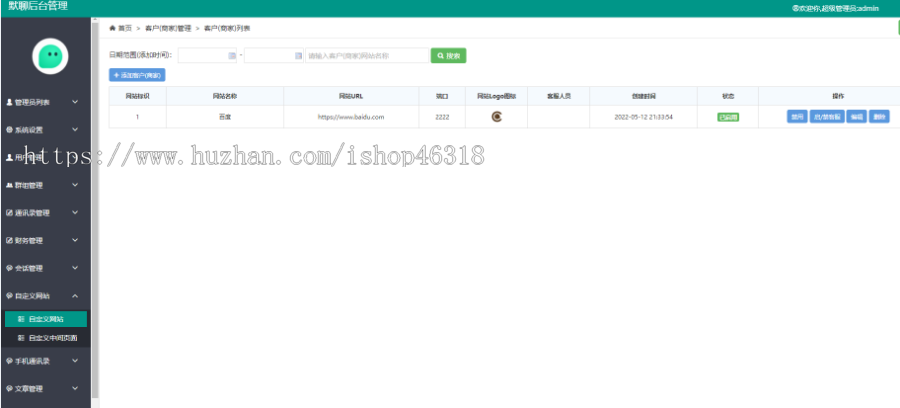
Task: Click 启/禁客服 button in 百度 row
Action: pyautogui.click(x=827, y=117)
